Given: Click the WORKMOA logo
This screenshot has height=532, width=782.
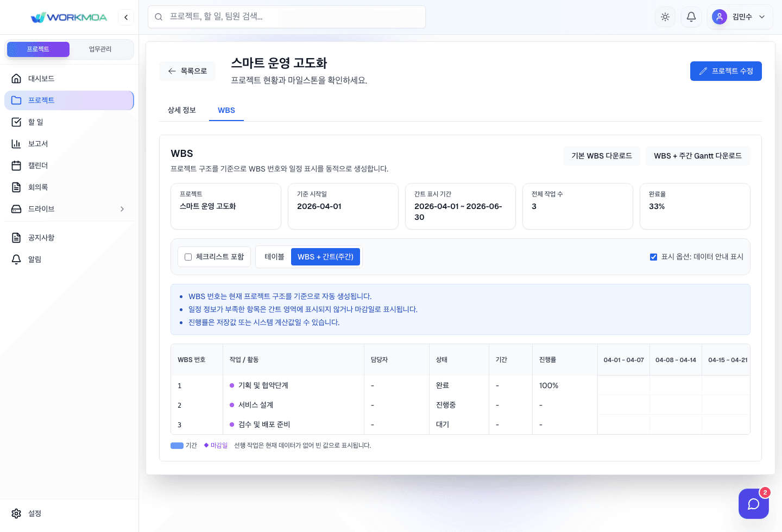Looking at the screenshot, I should (x=69, y=17).
